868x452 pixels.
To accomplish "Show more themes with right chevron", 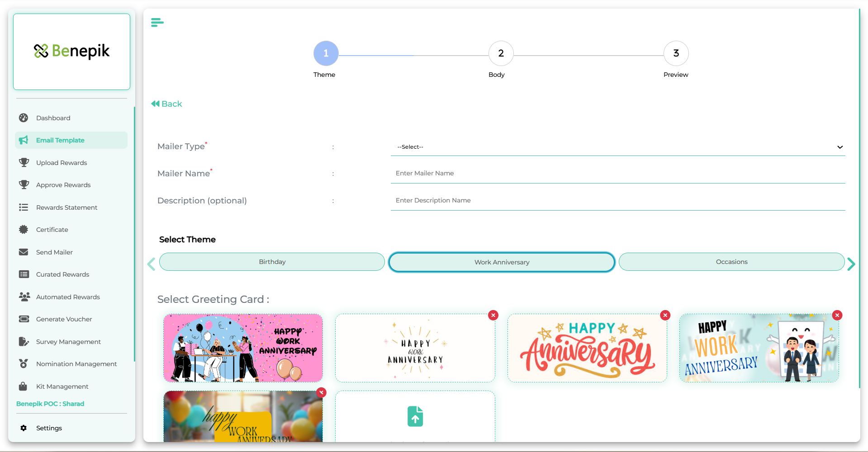I will tap(851, 264).
